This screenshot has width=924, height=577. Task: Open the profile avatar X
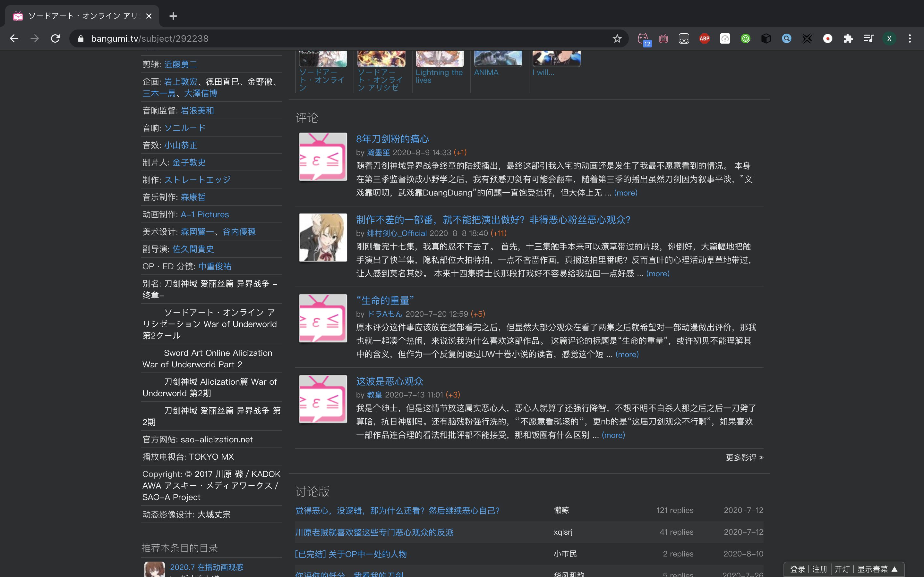[889, 38]
